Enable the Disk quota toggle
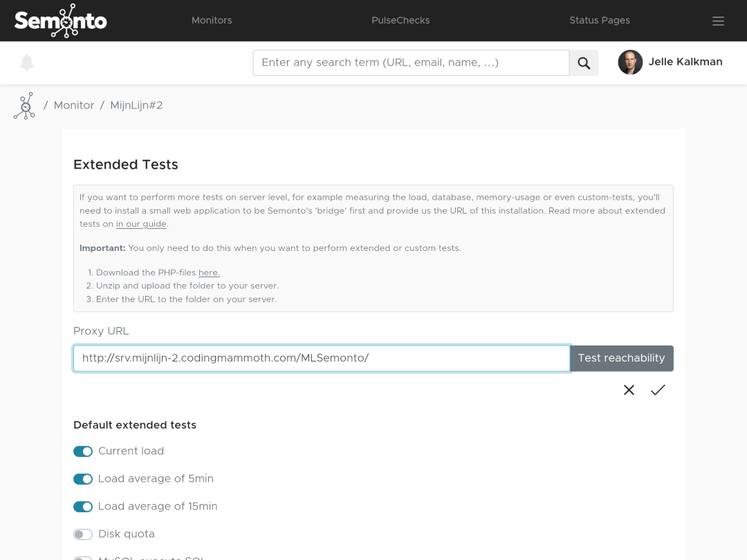The width and height of the screenshot is (747, 560). pos(83,534)
